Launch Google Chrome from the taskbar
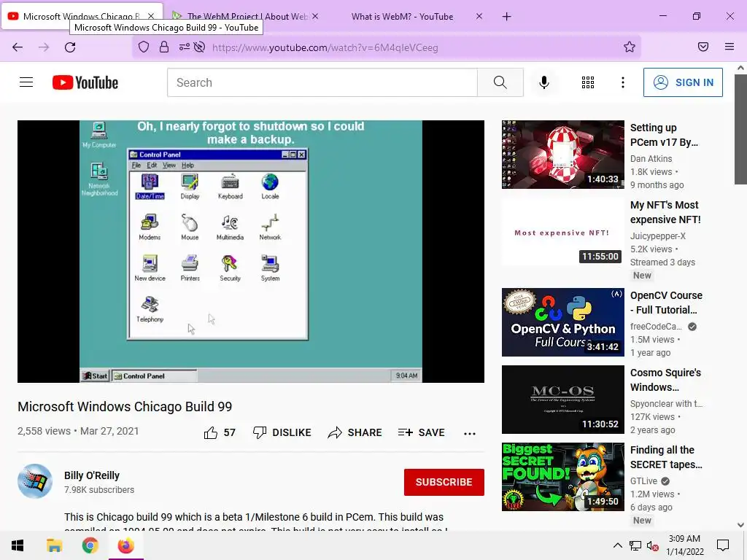The image size is (747, 560). [90, 545]
